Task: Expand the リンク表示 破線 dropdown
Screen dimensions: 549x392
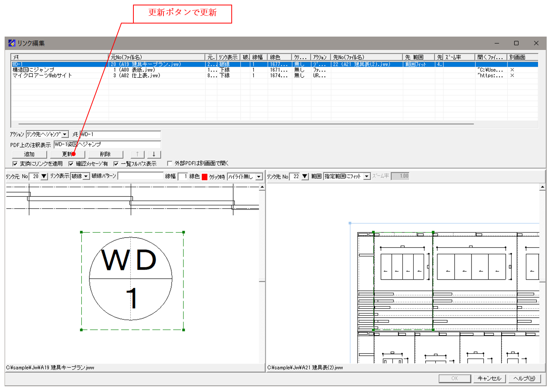Action: (86, 176)
